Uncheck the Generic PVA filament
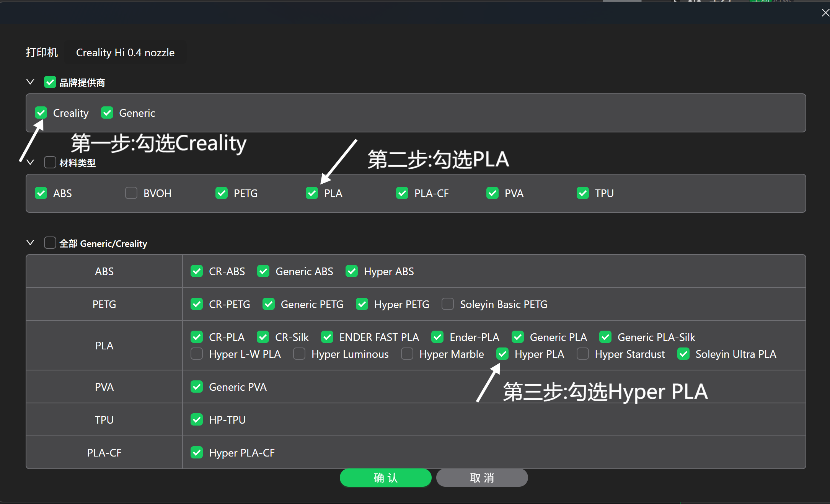The width and height of the screenshot is (830, 504). click(197, 387)
